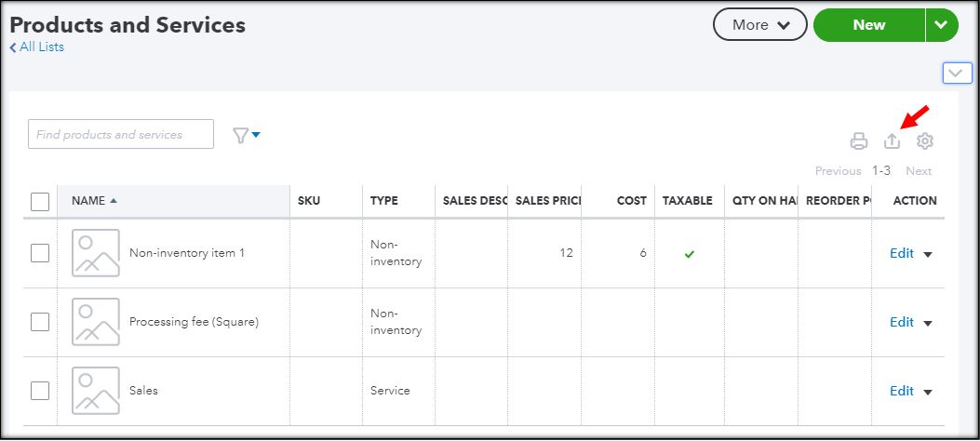Image resolution: width=980 pixels, height=441 pixels.
Task: Tick the checkbox for Processing fee (Square)
Action: (x=40, y=322)
